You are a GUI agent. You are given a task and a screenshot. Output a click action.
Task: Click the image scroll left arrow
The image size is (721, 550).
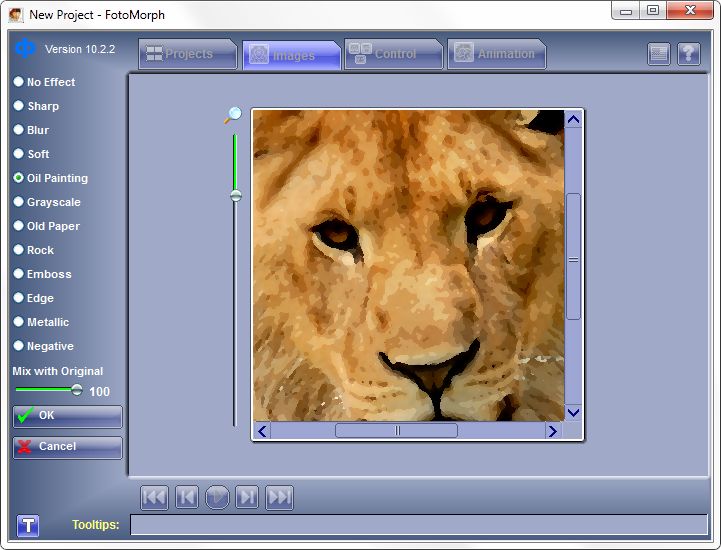coord(263,431)
